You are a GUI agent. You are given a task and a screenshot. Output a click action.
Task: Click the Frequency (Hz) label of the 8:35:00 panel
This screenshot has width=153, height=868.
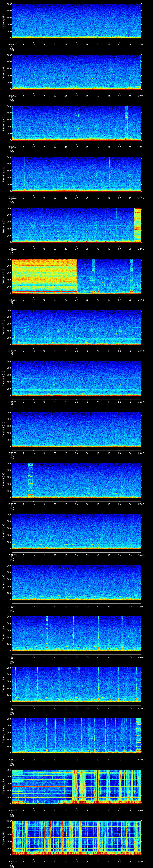click(3, 429)
